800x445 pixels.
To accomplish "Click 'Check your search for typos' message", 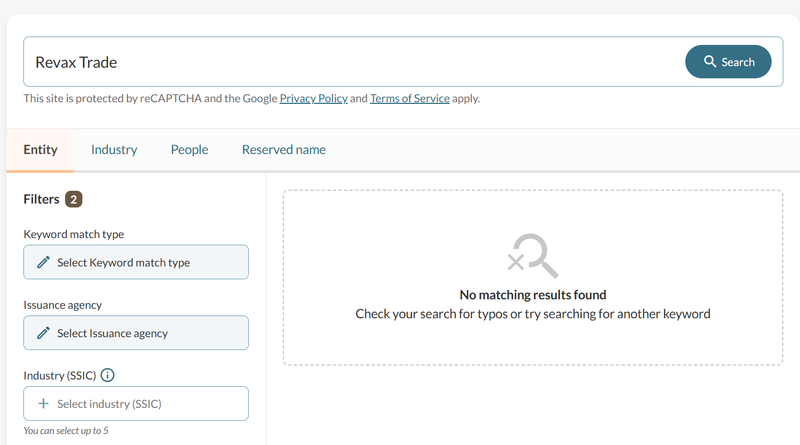I will coord(533,314).
